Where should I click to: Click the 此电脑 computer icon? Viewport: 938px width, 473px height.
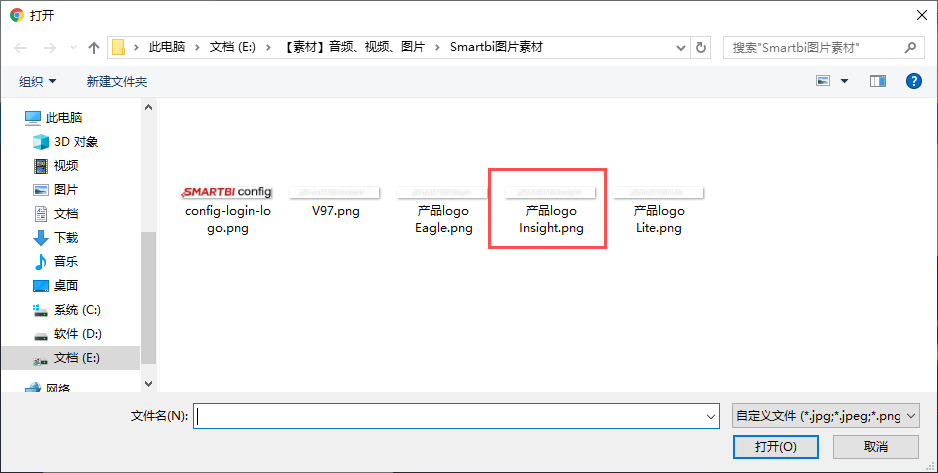pyautogui.click(x=33, y=118)
